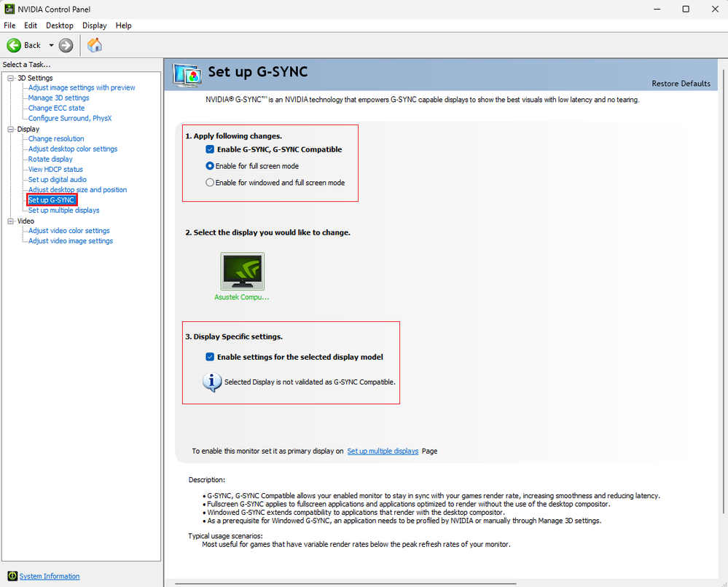Collapse the 3D Settings tree node
This screenshot has width=728, height=587.
pyautogui.click(x=10, y=78)
